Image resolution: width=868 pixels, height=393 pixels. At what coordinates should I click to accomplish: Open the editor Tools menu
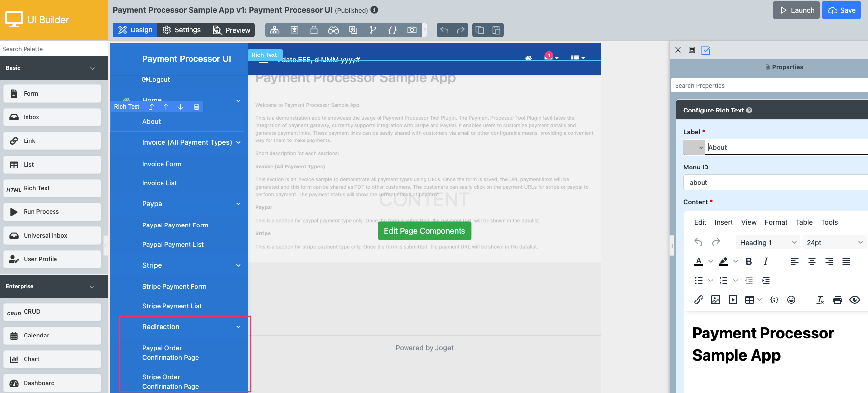tap(829, 222)
